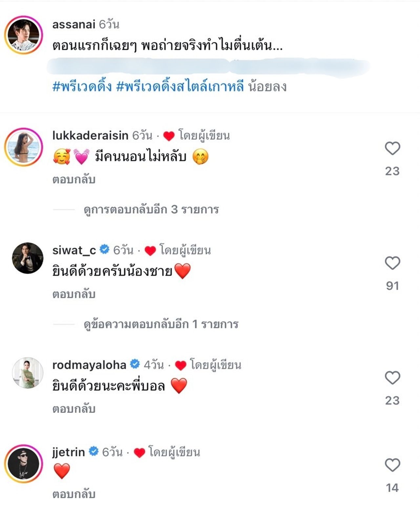The image size is (420, 509).
Task: Tap jjetrin's profile picture
Action: coord(24,464)
